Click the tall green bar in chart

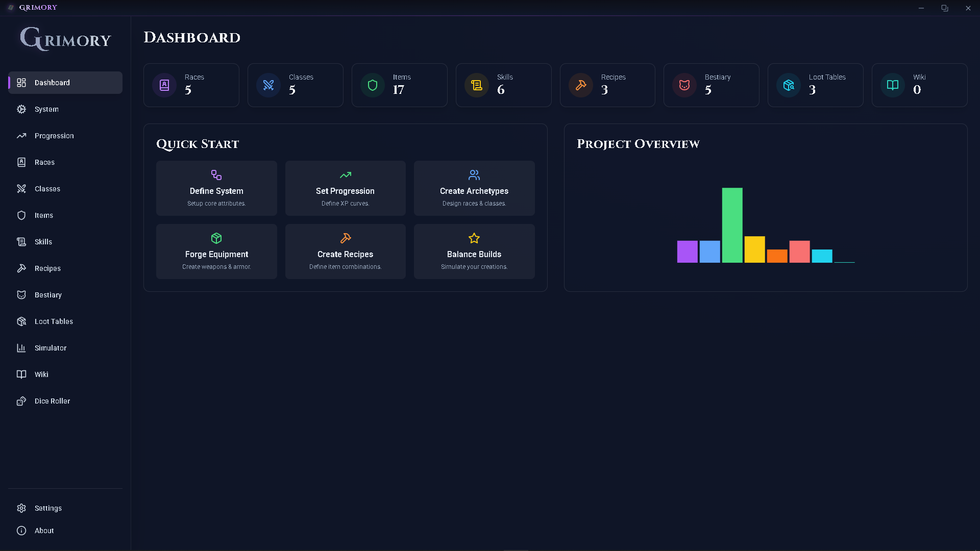tap(732, 225)
